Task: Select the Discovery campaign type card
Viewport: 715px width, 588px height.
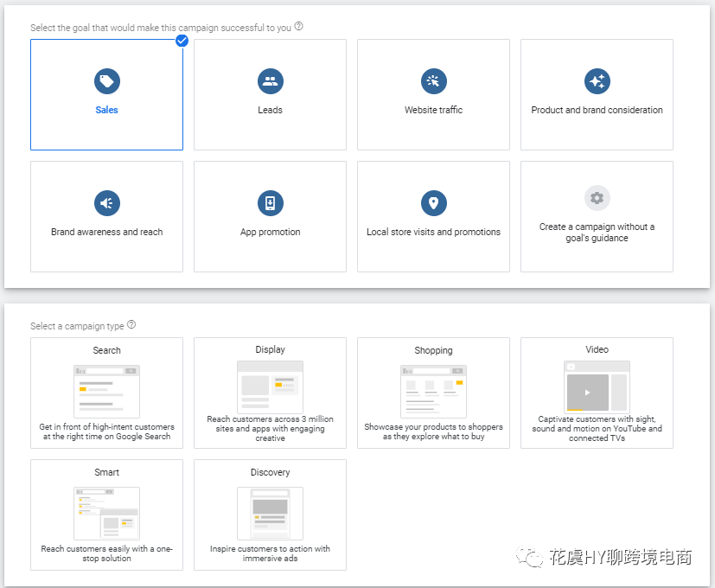Action: 270,514
